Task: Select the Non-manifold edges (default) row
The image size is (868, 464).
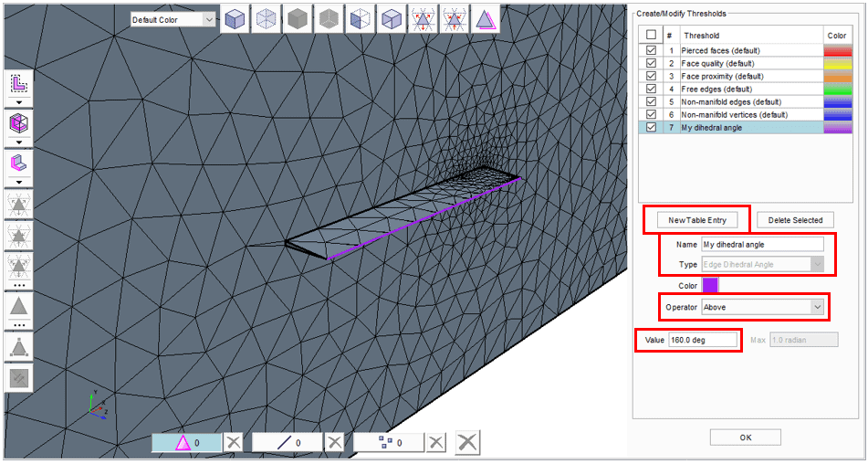Action: (x=745, y=102)
